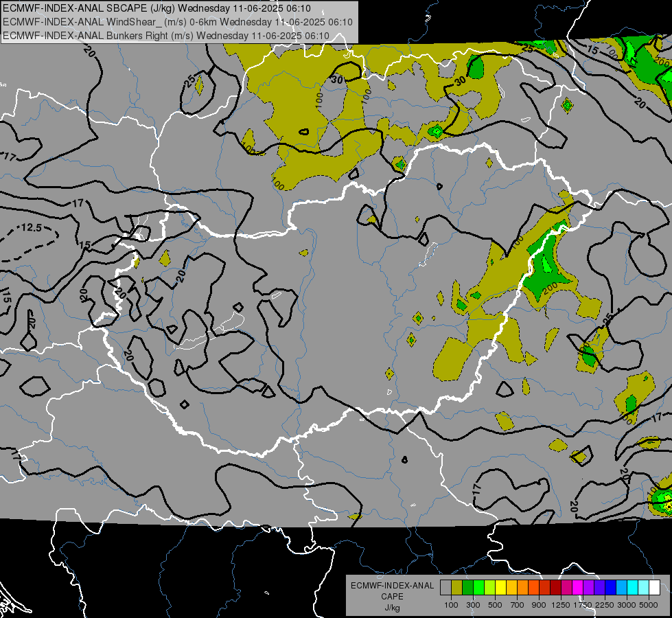672x618 pixels.
Task: Click the 1750 legend scale label
Action: (x=583, y=605)
